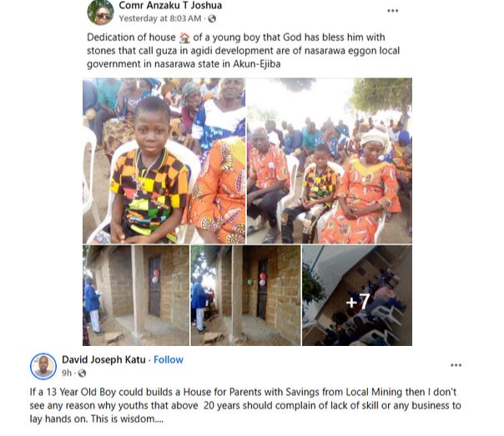Open three-dot options menu on David's post
Image resolution: width=504 pixels, height=436 pixels.
(x=456, y=365)
